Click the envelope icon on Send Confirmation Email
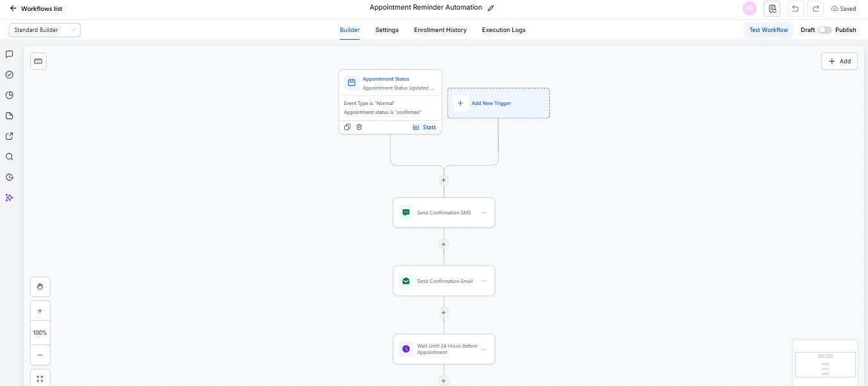This screenshot has height=386, width=868. point(406,281)
